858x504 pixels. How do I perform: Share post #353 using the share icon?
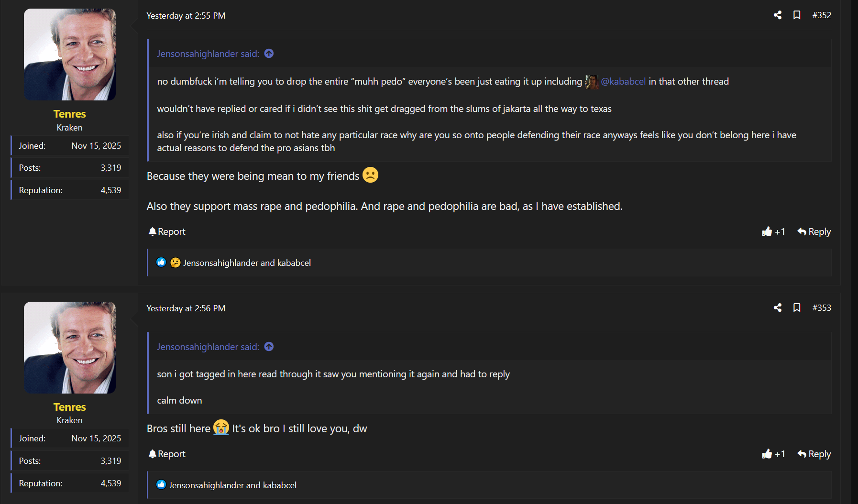[778, 308]
